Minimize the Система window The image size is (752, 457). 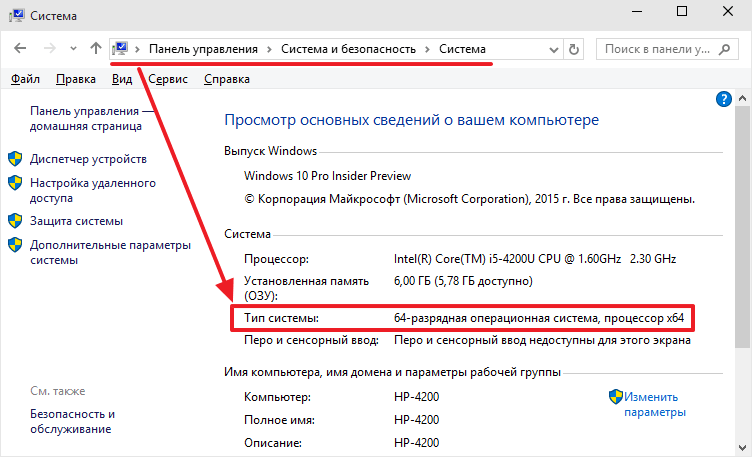[637, 12]
